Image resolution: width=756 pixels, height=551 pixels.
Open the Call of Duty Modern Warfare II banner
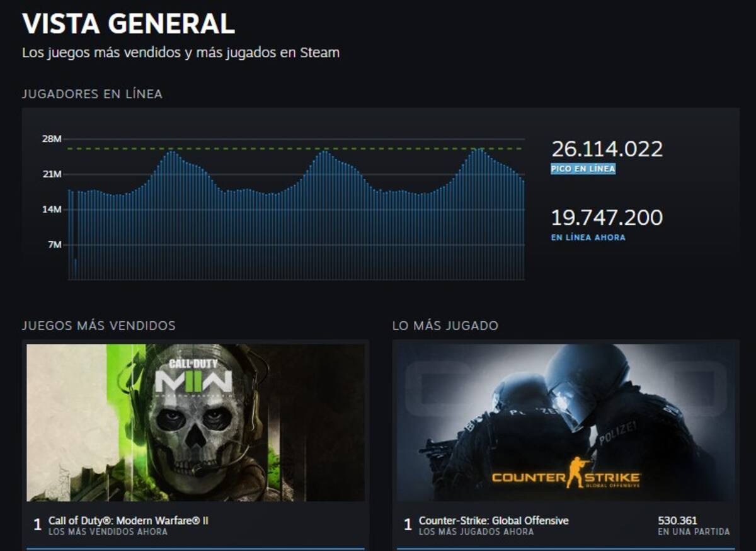pyautogui.click(x=195, y=423)
